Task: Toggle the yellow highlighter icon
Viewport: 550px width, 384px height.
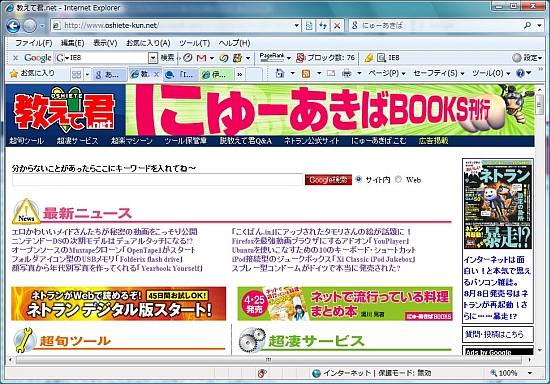Action: tap(368, 58)
